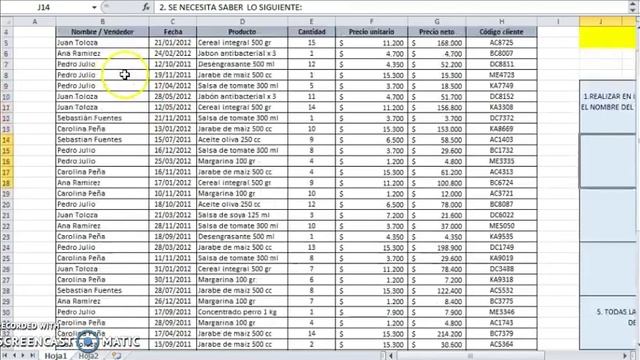
Task: Select column I header
Action: point(558,21)
